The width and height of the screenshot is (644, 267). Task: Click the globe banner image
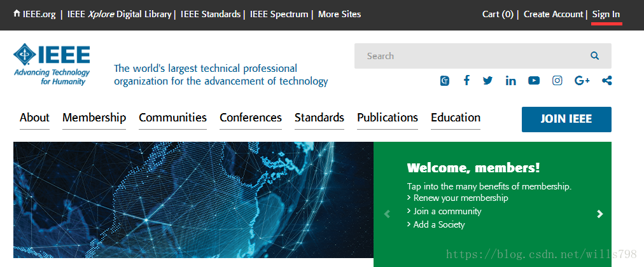(x=193, y=200)
